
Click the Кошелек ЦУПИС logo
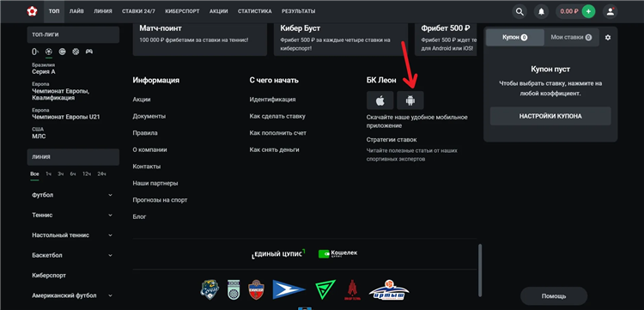[x=338, y=253]
